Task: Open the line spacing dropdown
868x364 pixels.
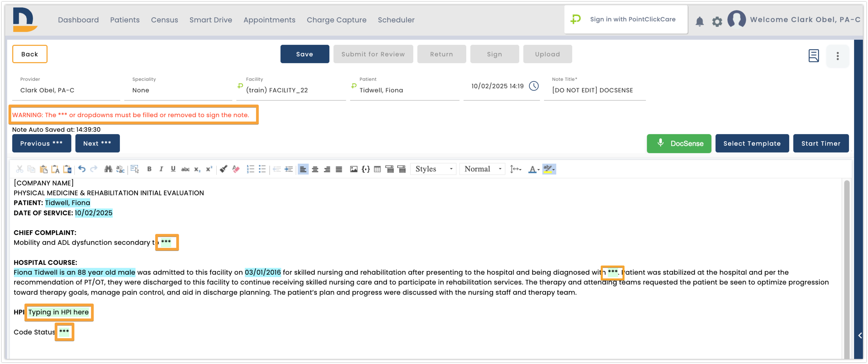Action: coord(516,169)
